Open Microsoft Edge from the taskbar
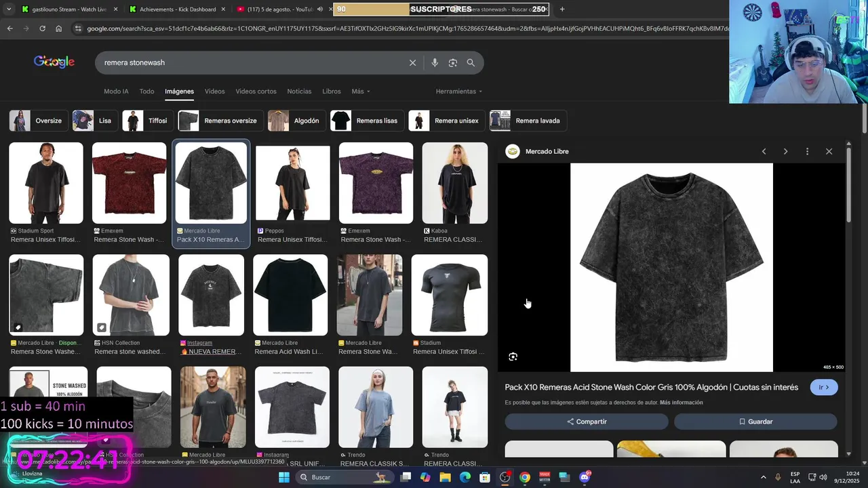Image resolution: width=868 pixels, height=488 pixels. click(x=465, y=477)
